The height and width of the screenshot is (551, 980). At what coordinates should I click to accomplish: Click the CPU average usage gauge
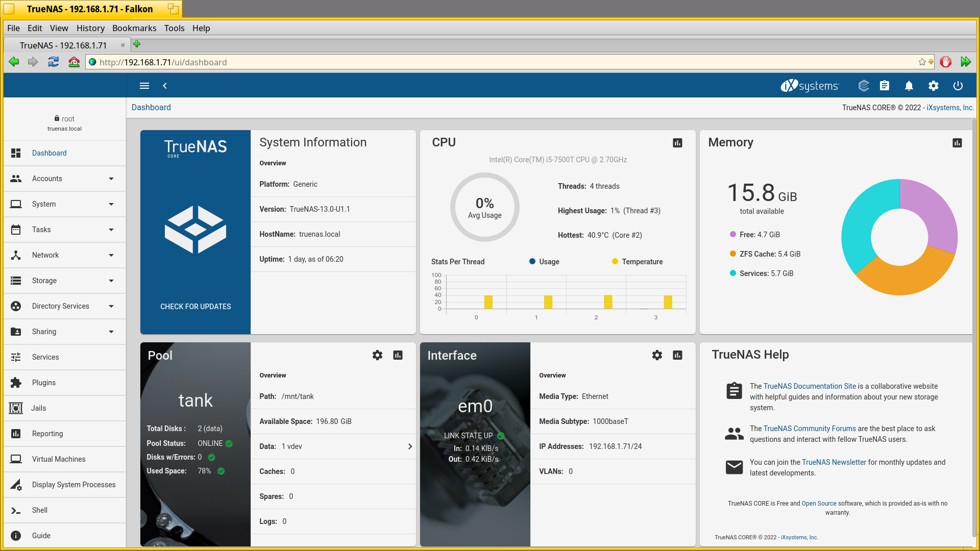click(x=485, y=207)
